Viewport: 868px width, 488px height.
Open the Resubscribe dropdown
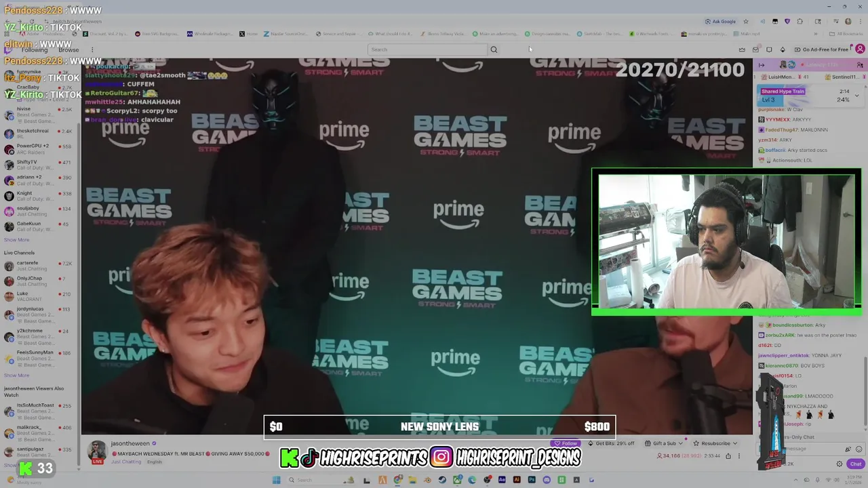715,443
